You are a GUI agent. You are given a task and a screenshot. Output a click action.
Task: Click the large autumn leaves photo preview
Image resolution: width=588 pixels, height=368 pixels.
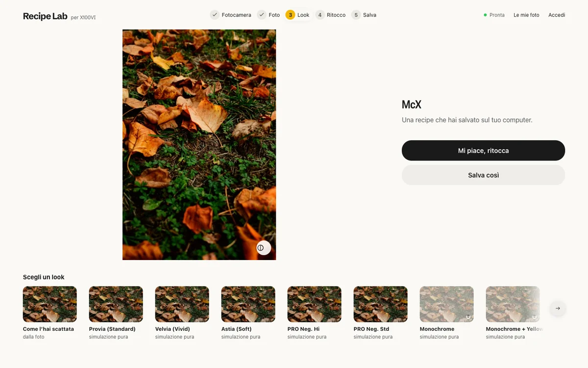point(199,145)
